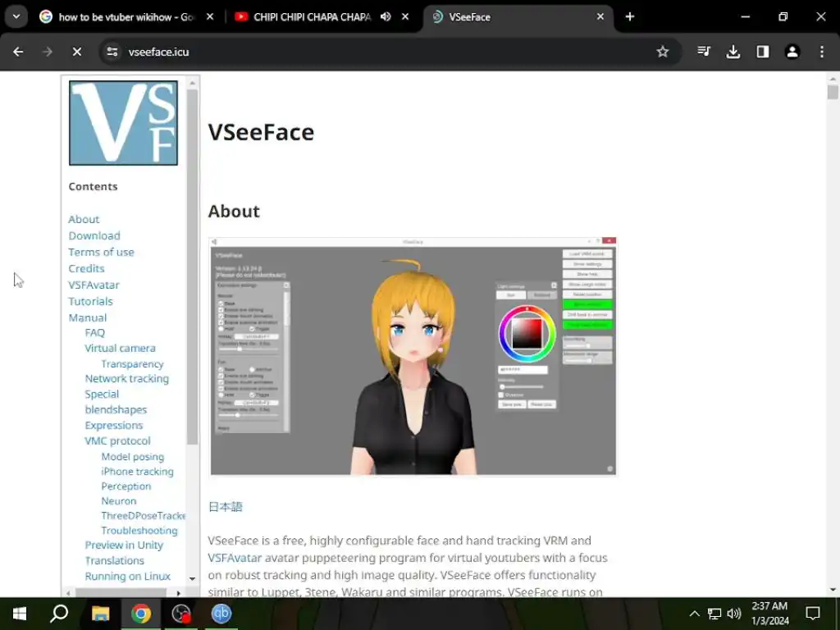Jump to the FAQ section
The image size is (840, 630).
pyautogui.click(x=95, y=333)
